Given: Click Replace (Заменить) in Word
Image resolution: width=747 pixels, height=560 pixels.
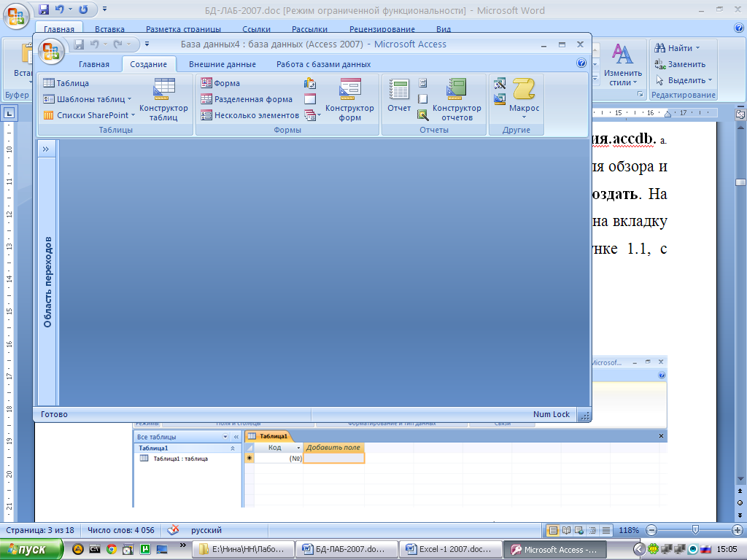Looking at the screenshot, I should (x=680, y=64).
